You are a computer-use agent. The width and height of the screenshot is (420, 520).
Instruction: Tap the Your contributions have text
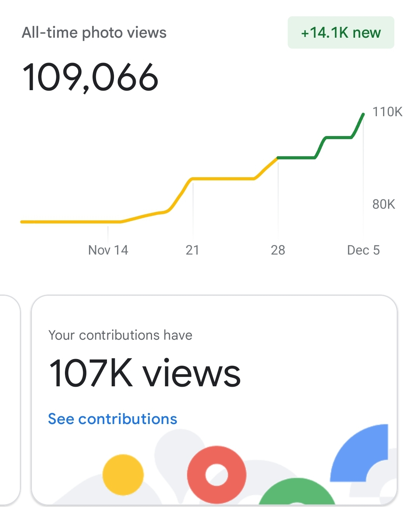coord(120,335)
